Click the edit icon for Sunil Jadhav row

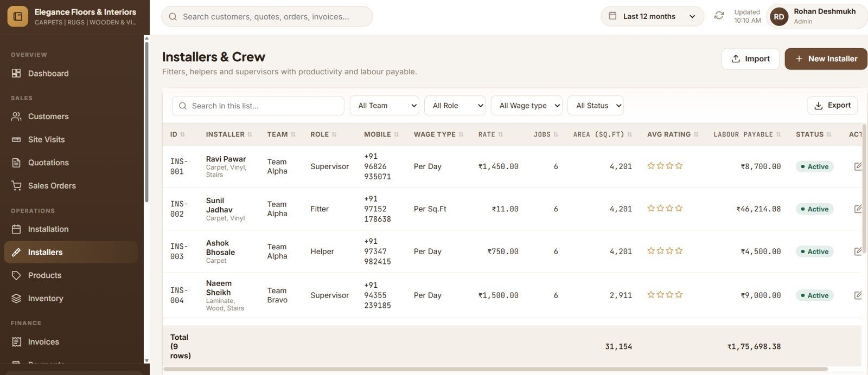pos(858,209)
